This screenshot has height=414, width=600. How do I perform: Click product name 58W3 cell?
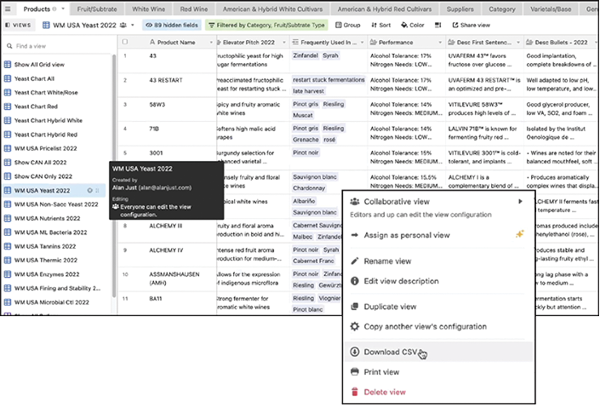157,104
